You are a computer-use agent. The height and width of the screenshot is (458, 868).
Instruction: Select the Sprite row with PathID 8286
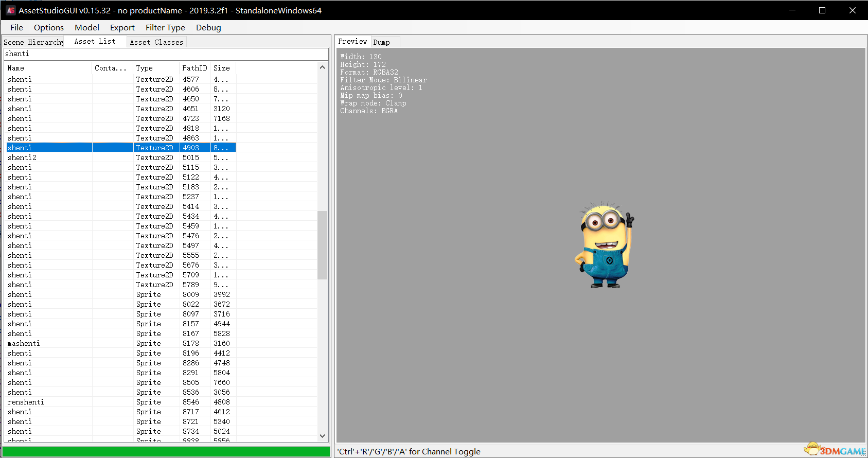[x=121, y=363]
